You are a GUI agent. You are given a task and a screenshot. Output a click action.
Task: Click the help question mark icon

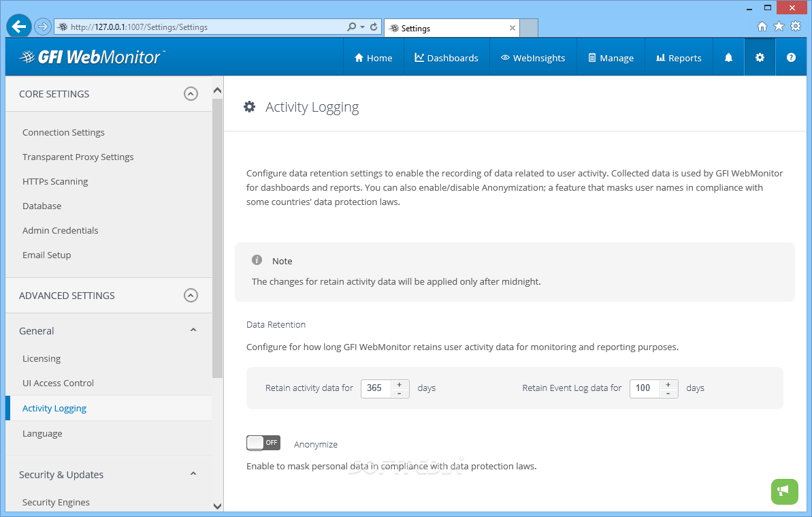click(791, 57)
